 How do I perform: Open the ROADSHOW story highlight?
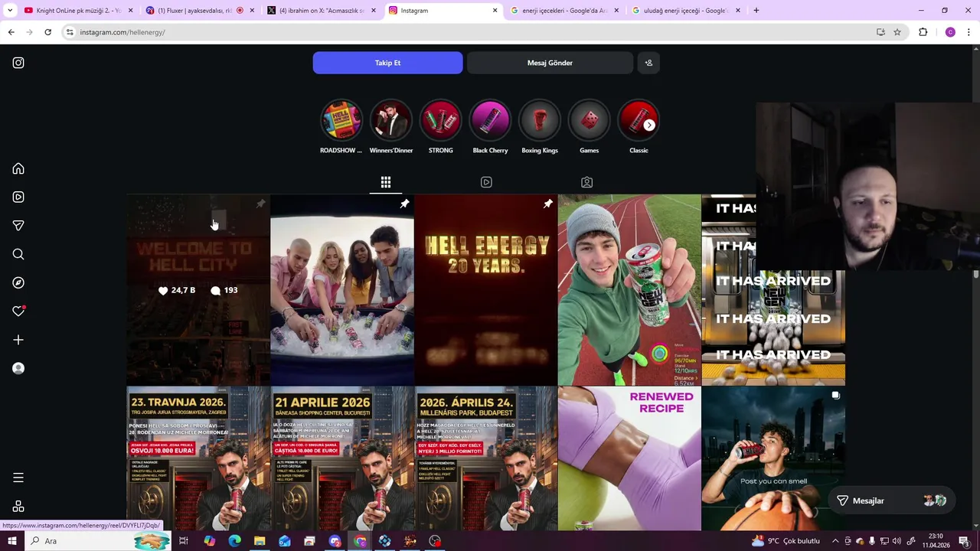(341, 127)
